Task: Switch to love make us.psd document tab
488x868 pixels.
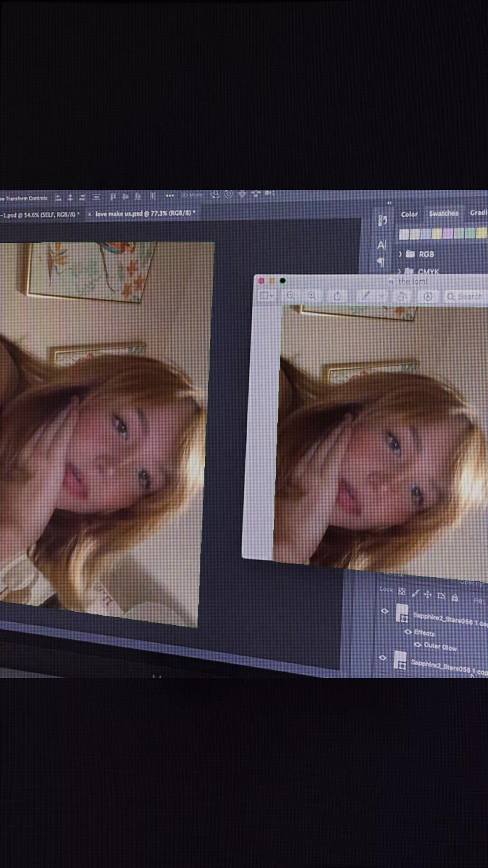Action: (145, 213)
